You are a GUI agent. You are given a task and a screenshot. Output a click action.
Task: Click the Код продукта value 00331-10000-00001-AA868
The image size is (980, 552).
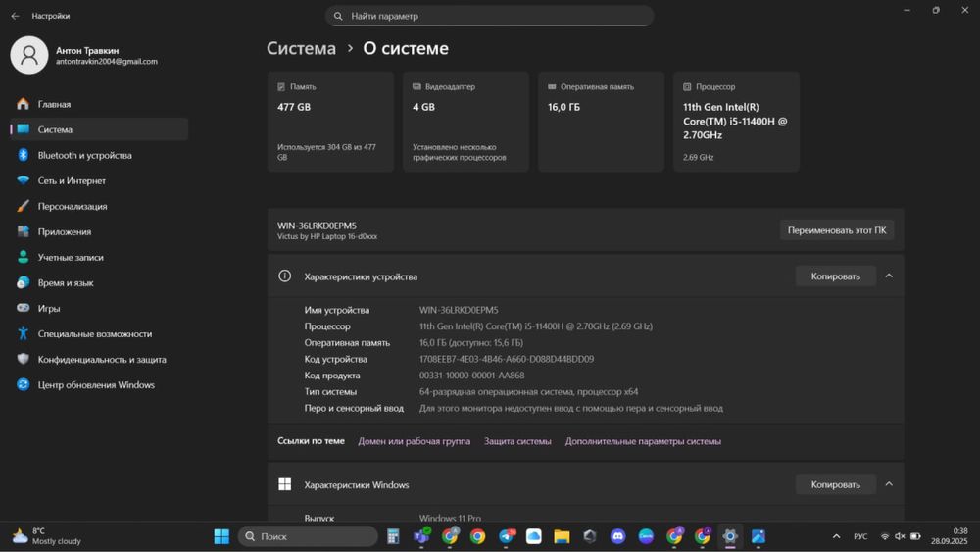coord(472,376)
